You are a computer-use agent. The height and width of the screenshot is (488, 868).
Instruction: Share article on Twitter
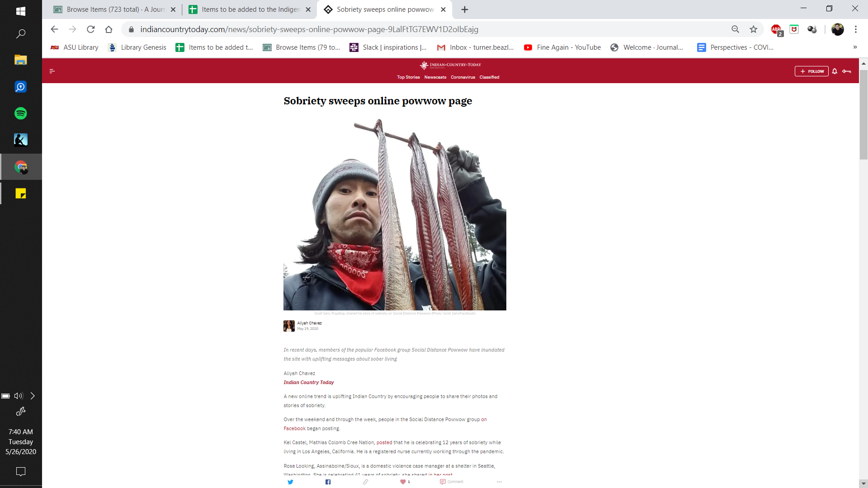pyautogui.click(x=290, y=482)
